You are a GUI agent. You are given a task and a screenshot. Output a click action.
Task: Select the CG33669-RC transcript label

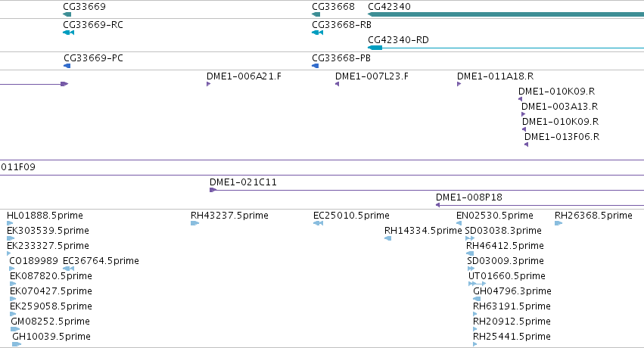click(93, 25)
